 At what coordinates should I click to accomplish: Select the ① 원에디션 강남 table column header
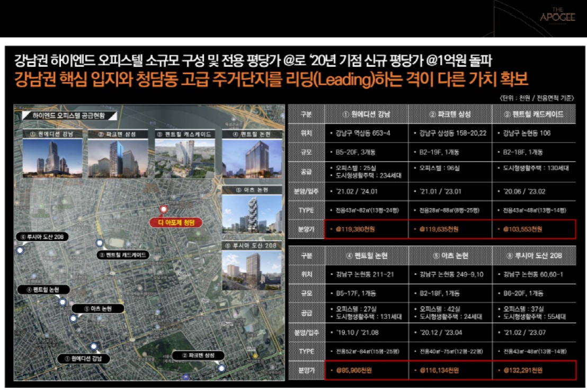pos(366,114)
